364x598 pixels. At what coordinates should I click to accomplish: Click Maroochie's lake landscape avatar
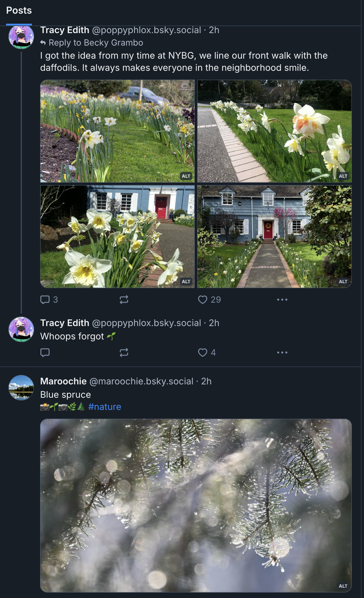(x=21, y=388)
